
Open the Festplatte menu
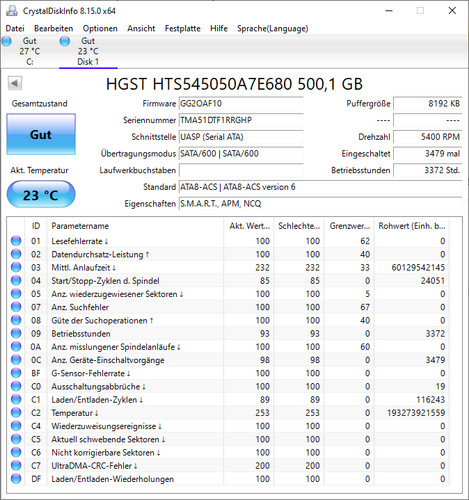183,28
